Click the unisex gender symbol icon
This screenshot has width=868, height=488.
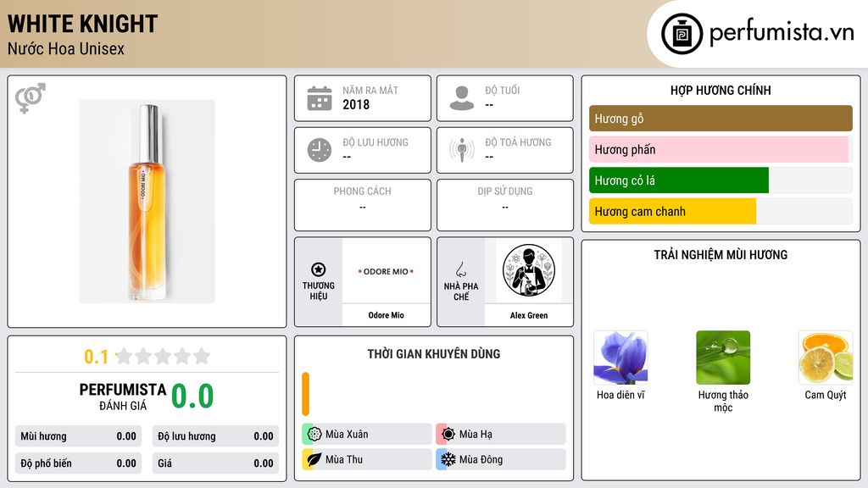[31, 98]
